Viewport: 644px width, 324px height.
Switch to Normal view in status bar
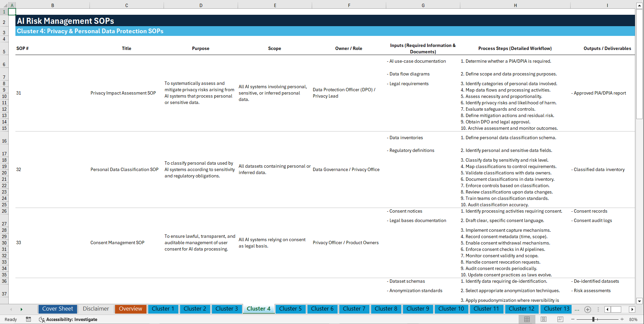click(x=527, y=319)
